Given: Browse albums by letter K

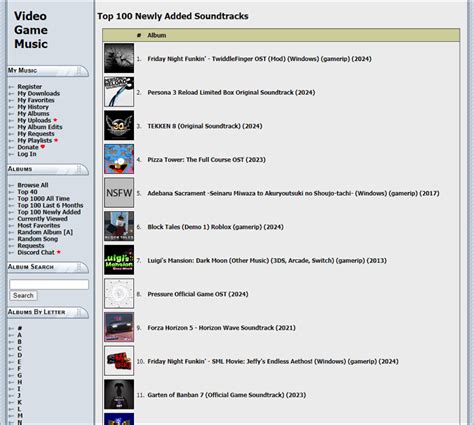Looking at the screenshot, I should 20,402.
